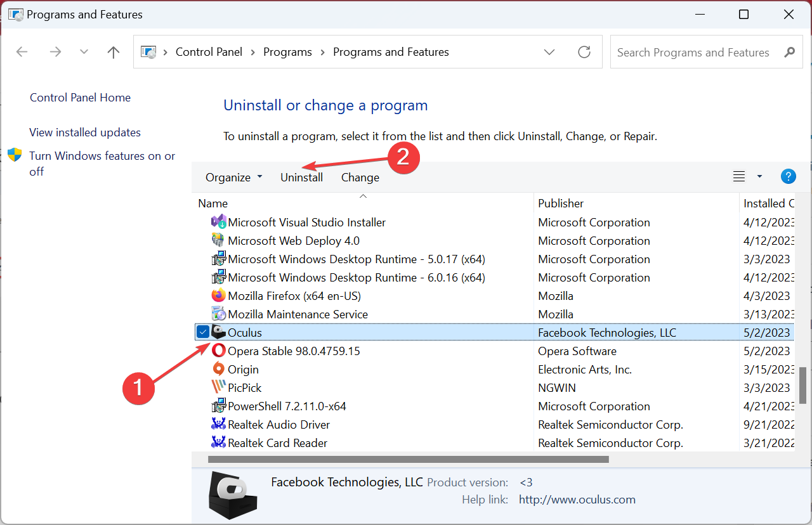
Task: Open Turn Windows features on or off
Action: click(102, 164)
